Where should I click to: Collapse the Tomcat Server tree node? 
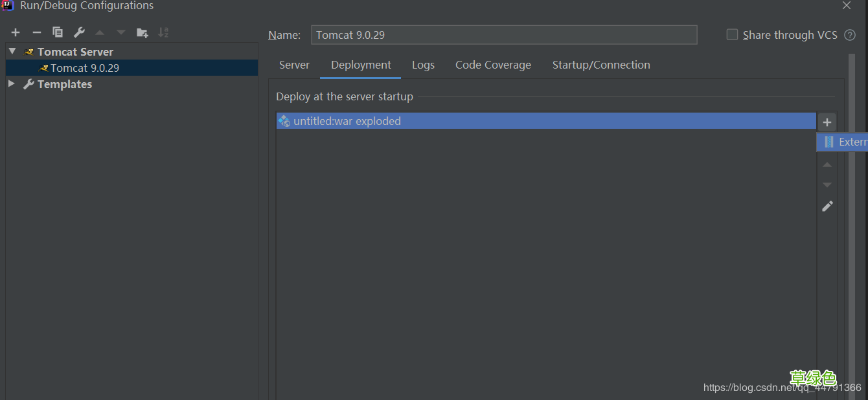pos(12,51)
